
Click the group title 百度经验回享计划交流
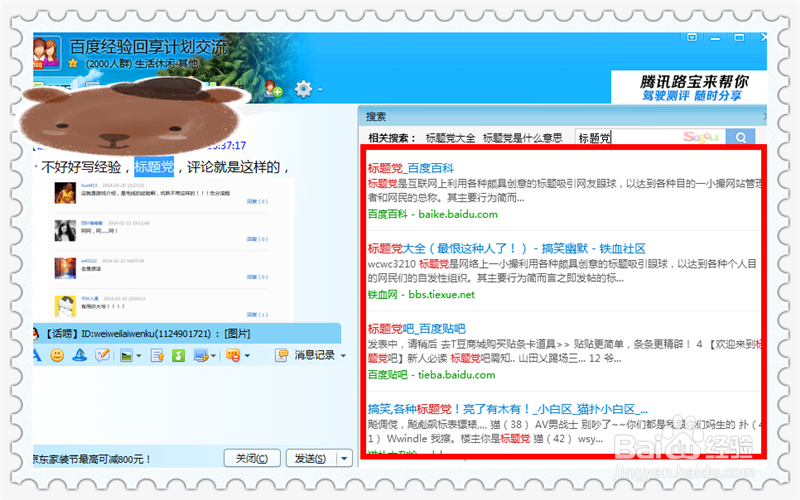[148, 47]
